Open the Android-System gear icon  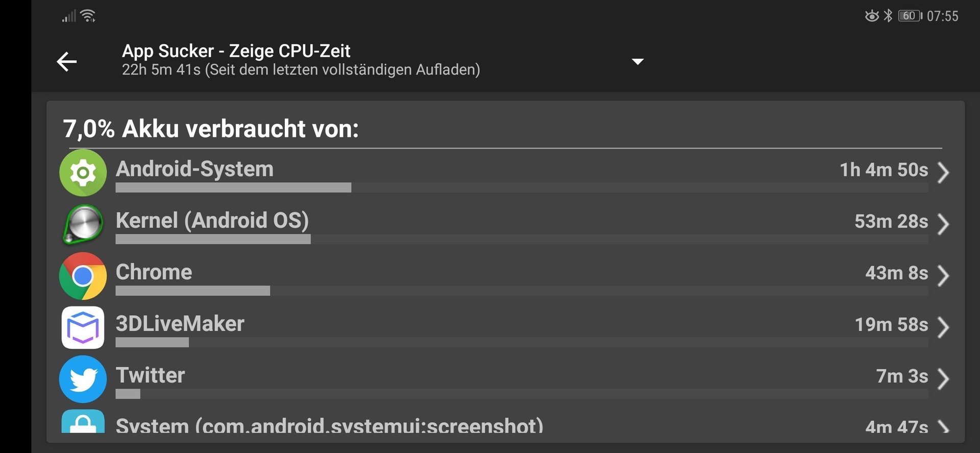pyautogui.click(x=83, y=173)
